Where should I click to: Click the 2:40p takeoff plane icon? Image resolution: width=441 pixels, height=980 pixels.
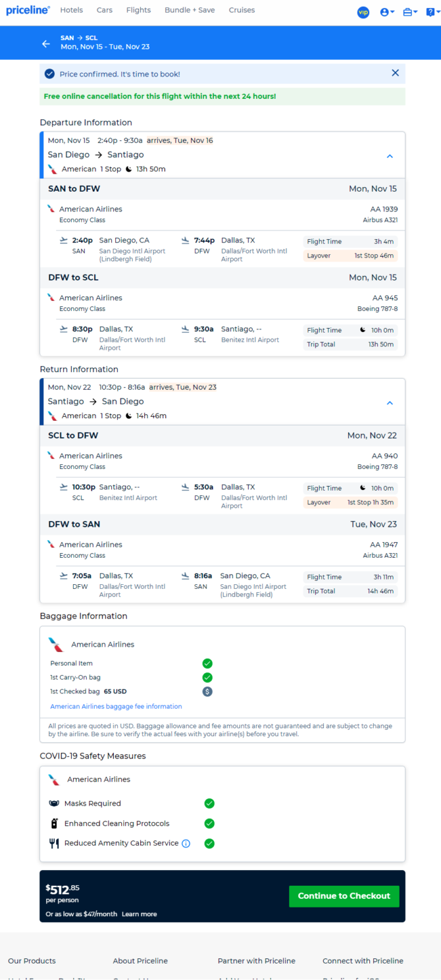[63, 240]
